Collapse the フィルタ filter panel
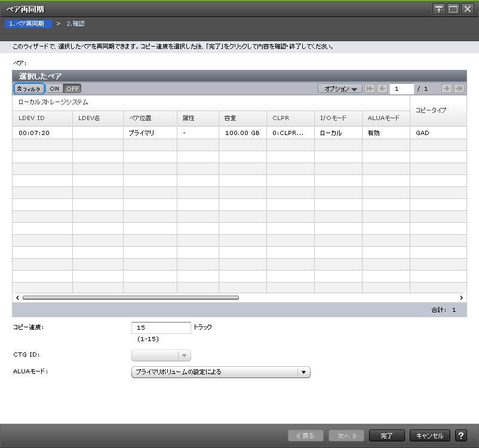 tap(29, 88)
